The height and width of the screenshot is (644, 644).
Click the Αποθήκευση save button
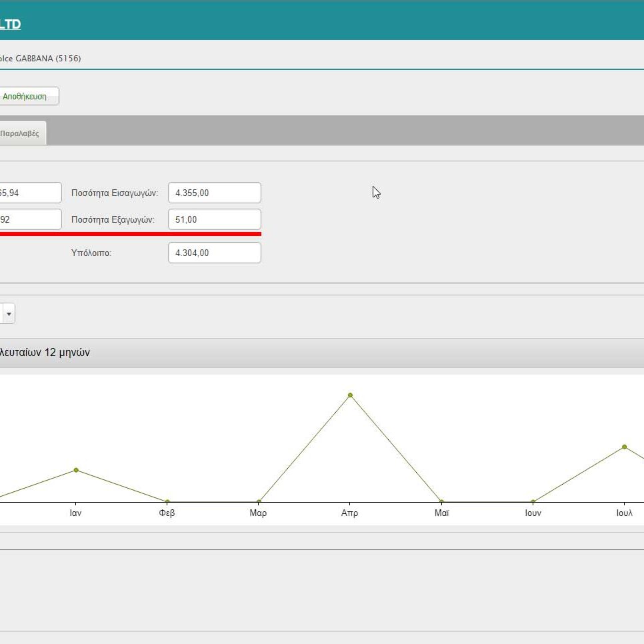pyautogui.click(x=27, y=97)
